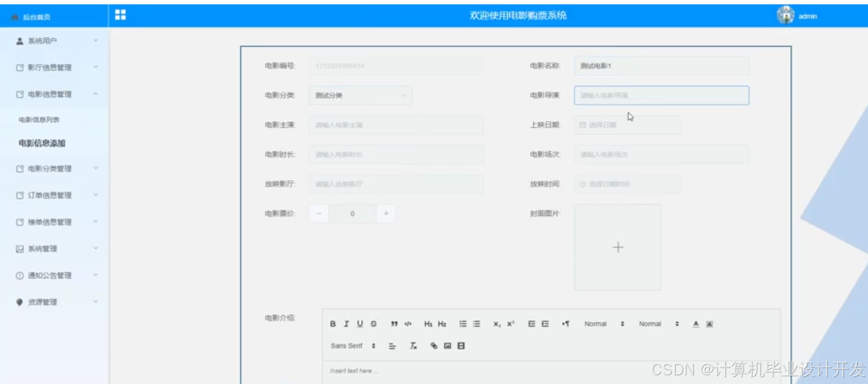The width and height of the screenshot is (868, 384).
Task: Collapse the 电影信息管理 sidebar menu
Action: click(54, 94)
